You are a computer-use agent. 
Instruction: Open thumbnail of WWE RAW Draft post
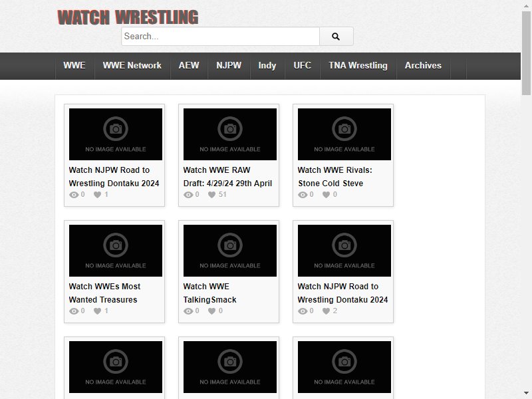point(230,134)
